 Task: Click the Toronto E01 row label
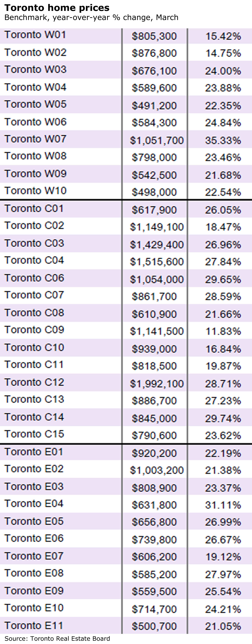coord(34,452)
